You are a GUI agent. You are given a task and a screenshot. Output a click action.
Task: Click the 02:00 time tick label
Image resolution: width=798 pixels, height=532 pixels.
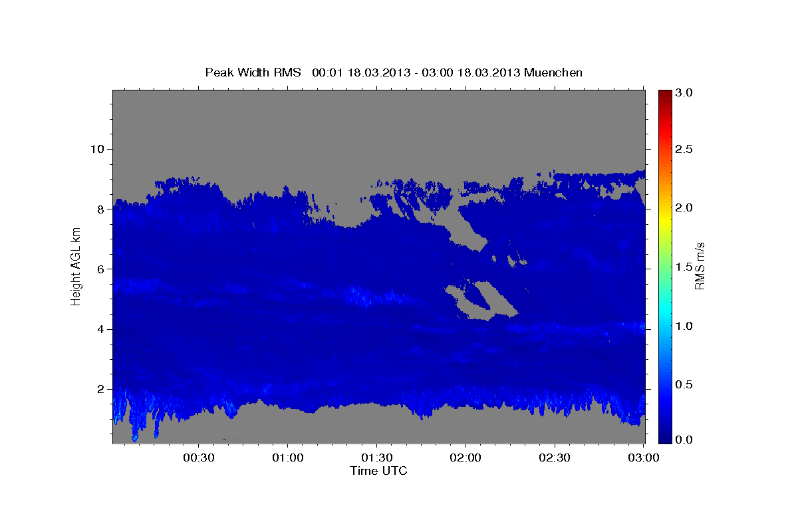point(465,458)
